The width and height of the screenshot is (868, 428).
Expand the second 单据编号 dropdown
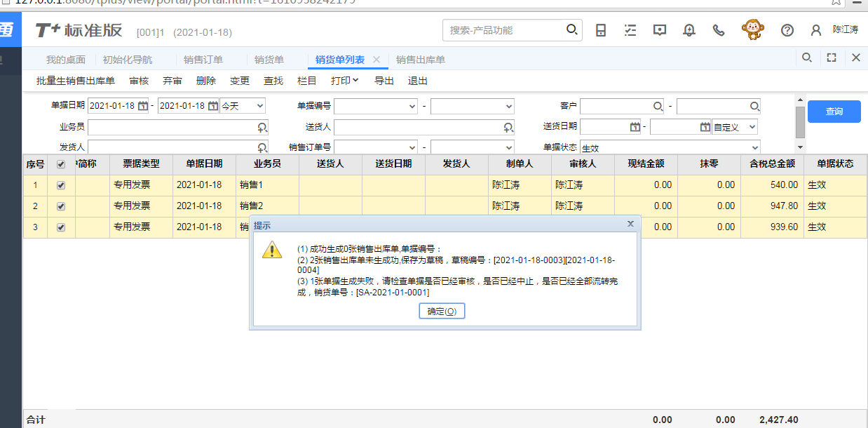coord(508,107)
